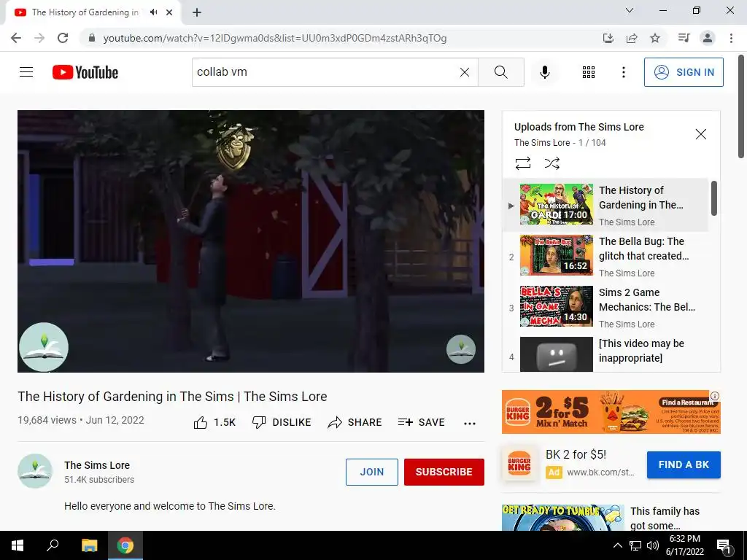
Task: Click the video player to pause
Action: [x=251, y=241]
